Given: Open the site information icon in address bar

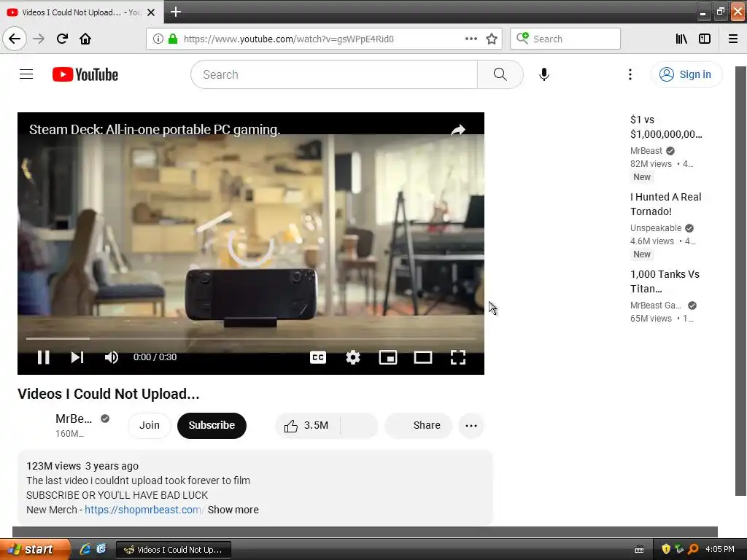Looking at the screenshot, I should (158, 39).
